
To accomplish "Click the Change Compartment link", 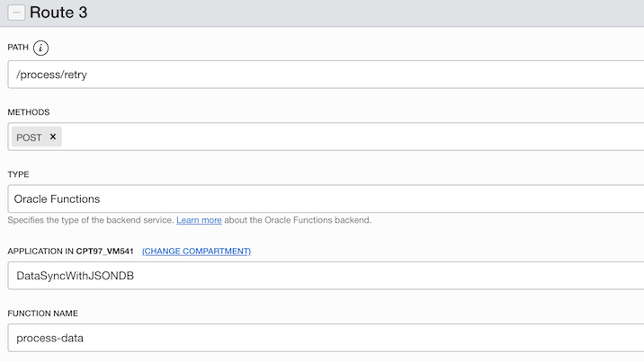I will click(196, 251).
